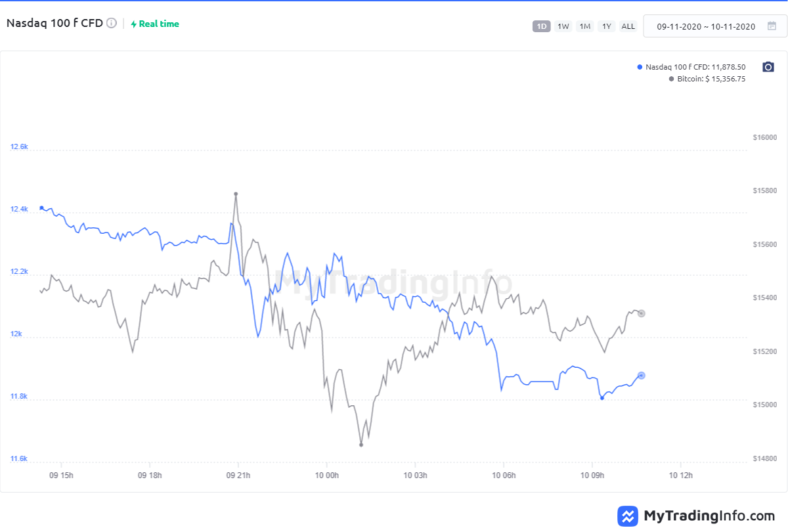The height and width of the screenshot is (532, 788).
Task: Click the "11.8k" left axis label
Action: 19,397
